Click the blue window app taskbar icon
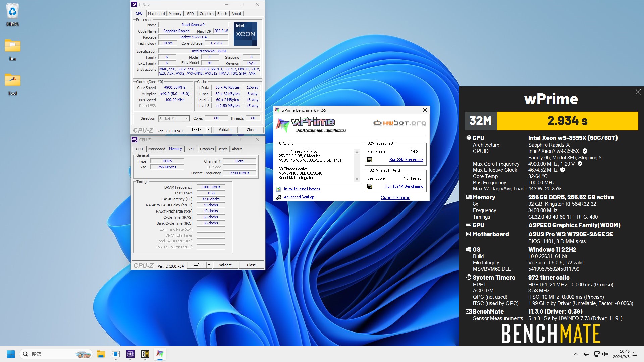 pyautogui.click(x=116, y=354)
